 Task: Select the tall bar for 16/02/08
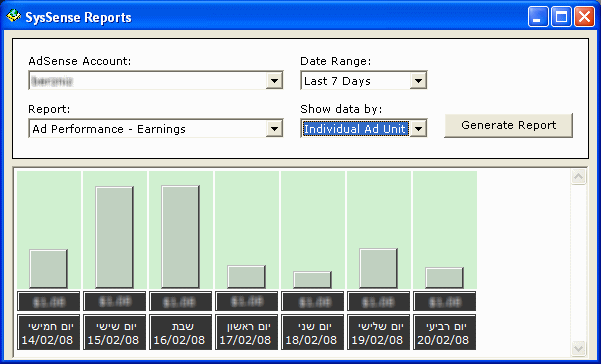pos(180,237)
